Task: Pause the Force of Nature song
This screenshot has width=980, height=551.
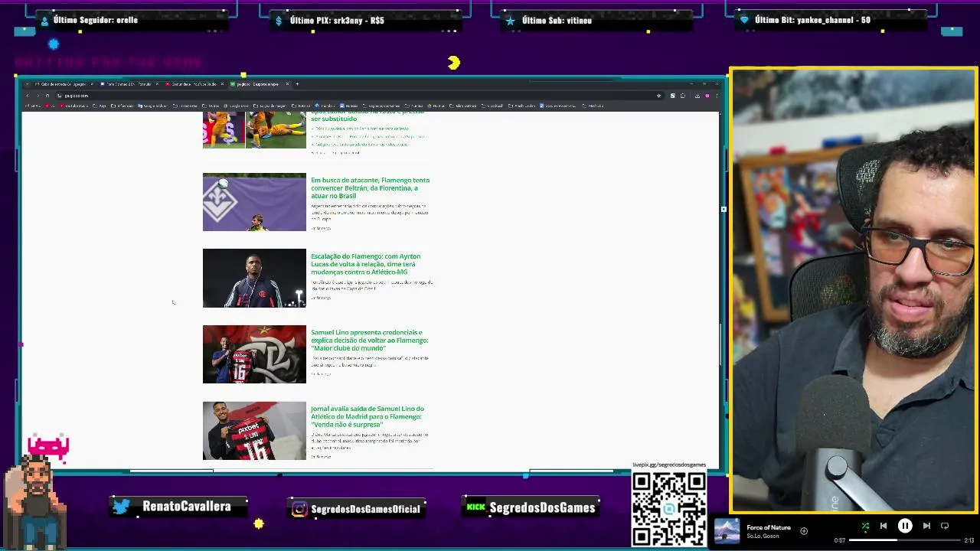Action: click(905, 526)
